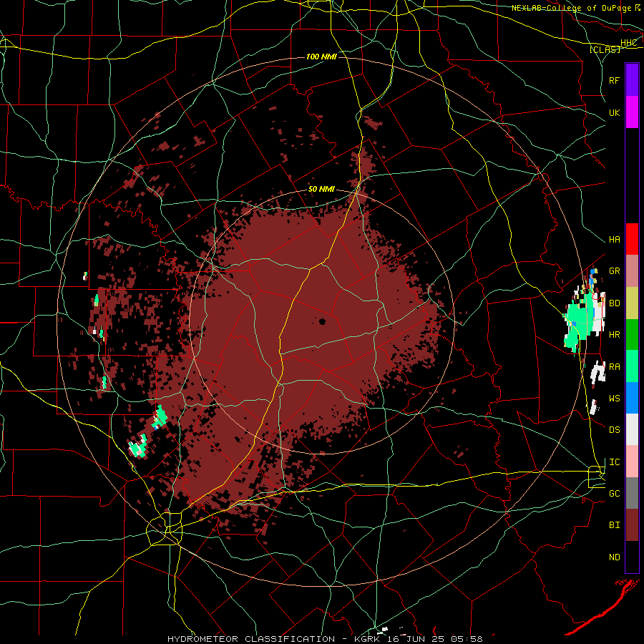Click the BI maroon legend swatch

(x=632, y=525)
